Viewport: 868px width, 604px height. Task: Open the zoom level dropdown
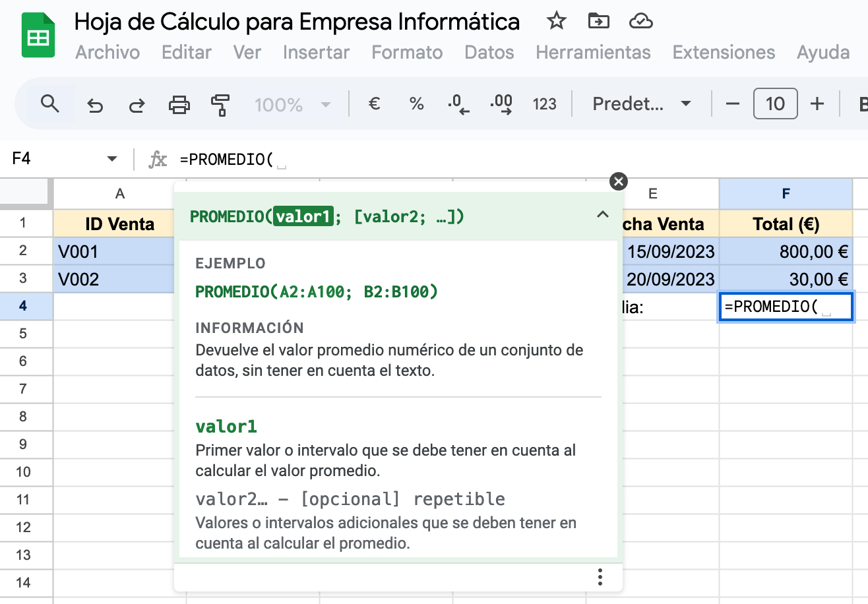click(x=293, y=104)
